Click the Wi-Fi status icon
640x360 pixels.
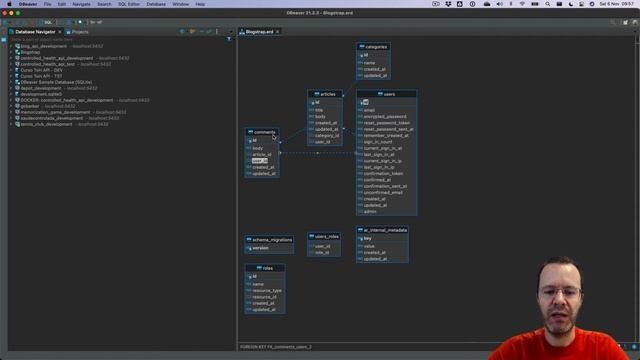522,4
